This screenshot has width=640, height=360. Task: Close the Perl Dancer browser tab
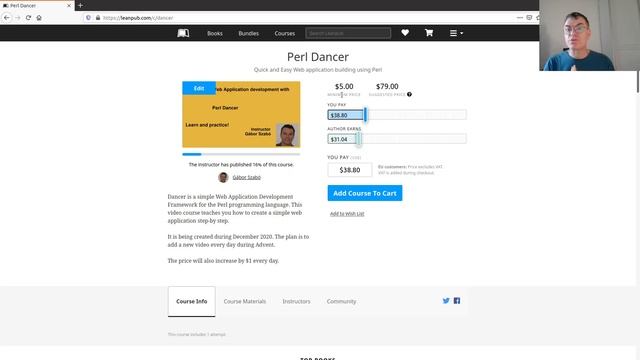point(69,6)
